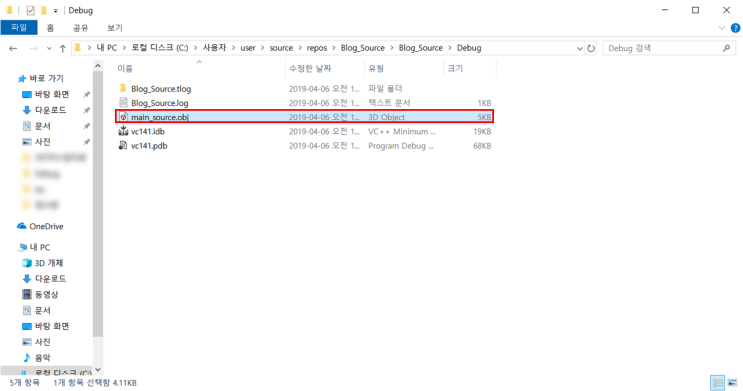Viewport: 743px width, 391px height.
Task: Open the 파일 ribbon tab
Action: click(19, 27)
